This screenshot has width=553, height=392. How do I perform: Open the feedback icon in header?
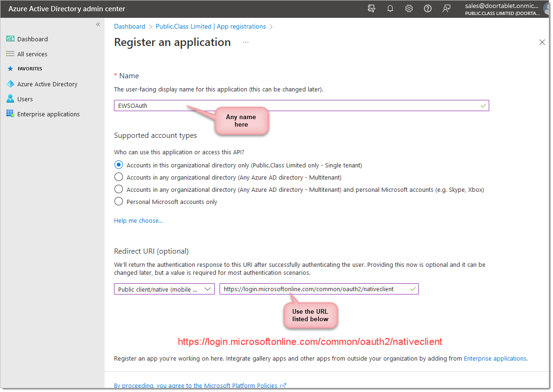point(447,8)
